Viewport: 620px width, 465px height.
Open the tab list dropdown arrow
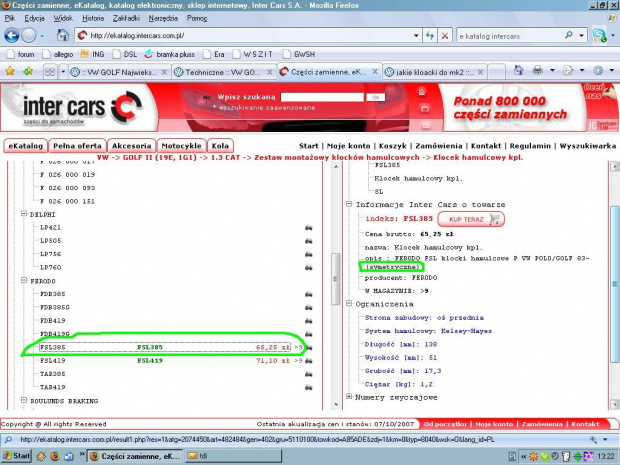click(x=63, y=72)
